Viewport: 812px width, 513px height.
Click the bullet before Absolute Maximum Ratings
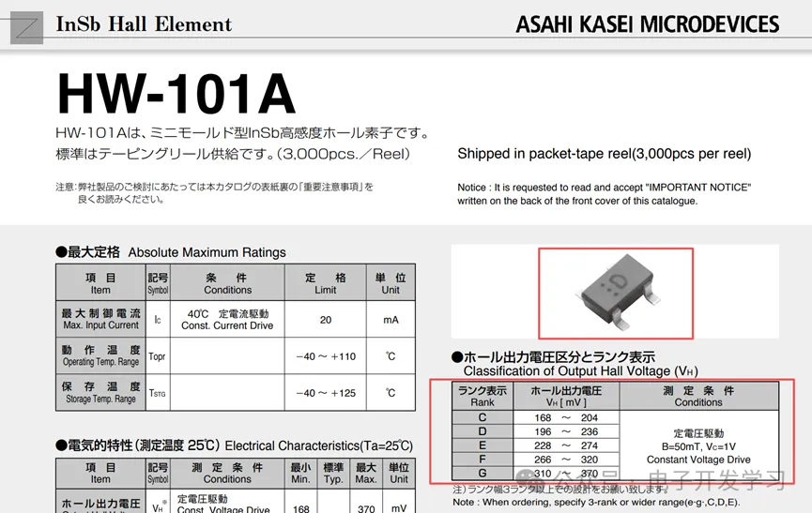(x=61, y=252)
